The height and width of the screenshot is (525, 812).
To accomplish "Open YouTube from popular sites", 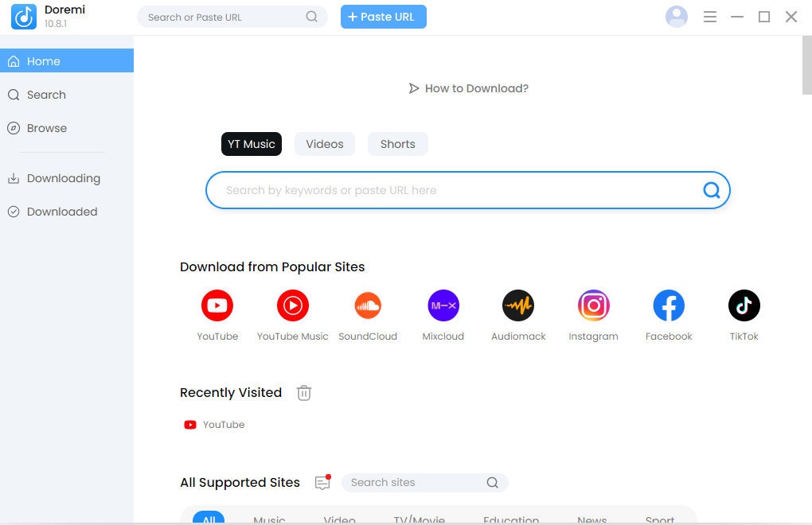I will (x=217, y=305).
